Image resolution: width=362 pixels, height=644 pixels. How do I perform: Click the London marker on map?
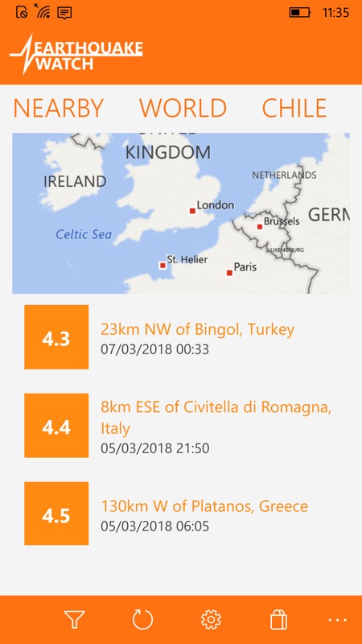click(x=192, y=211)
